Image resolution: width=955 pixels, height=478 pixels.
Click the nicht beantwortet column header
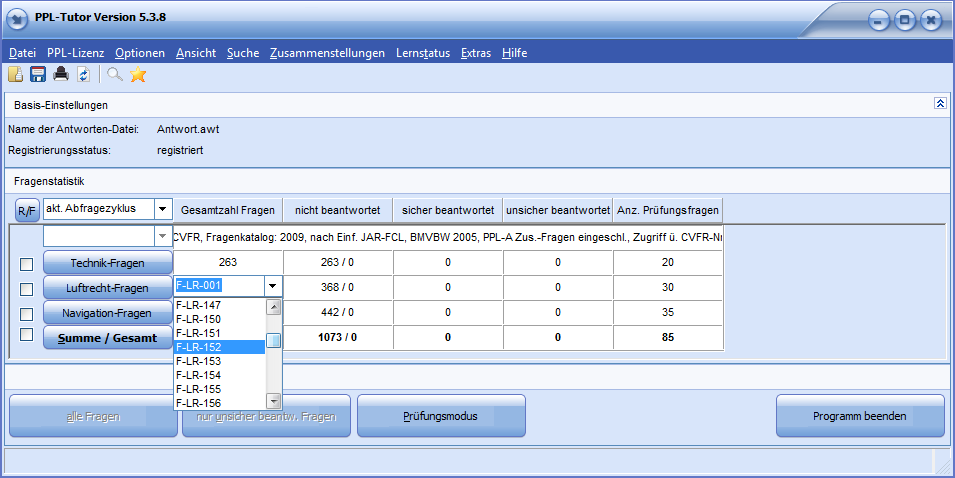337,210
